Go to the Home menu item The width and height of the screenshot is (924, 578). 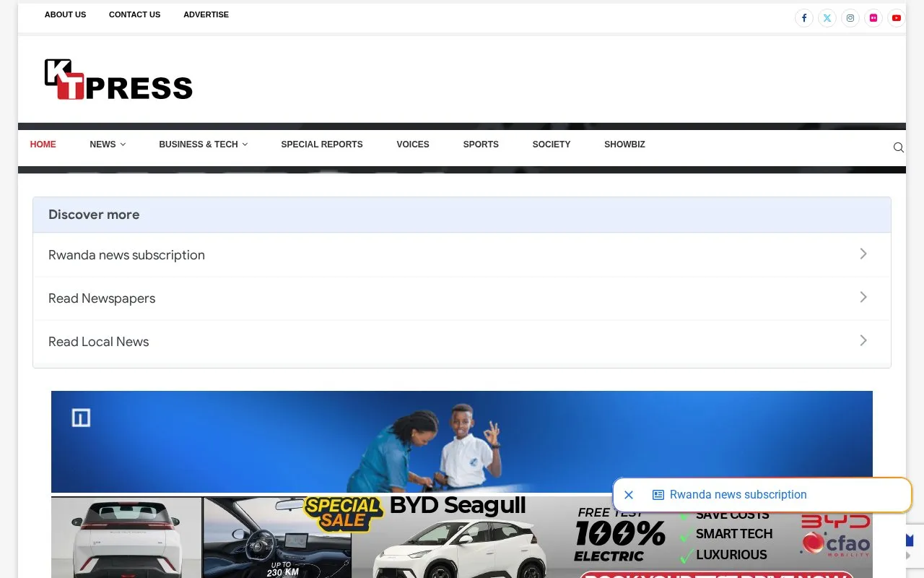click(43, 144)
